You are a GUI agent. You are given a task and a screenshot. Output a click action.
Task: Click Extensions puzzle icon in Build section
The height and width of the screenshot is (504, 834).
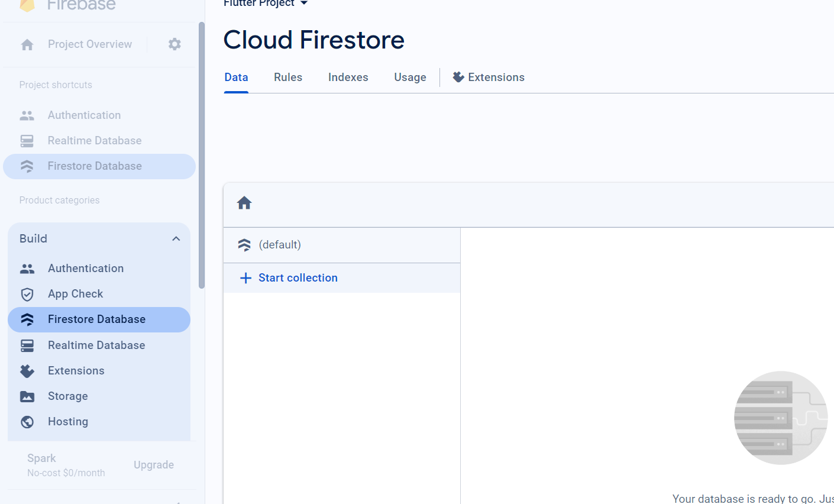coord(27,371)
